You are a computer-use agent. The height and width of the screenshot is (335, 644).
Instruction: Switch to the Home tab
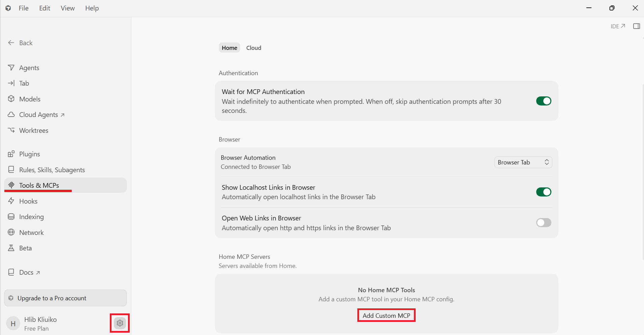pos(229,48)
